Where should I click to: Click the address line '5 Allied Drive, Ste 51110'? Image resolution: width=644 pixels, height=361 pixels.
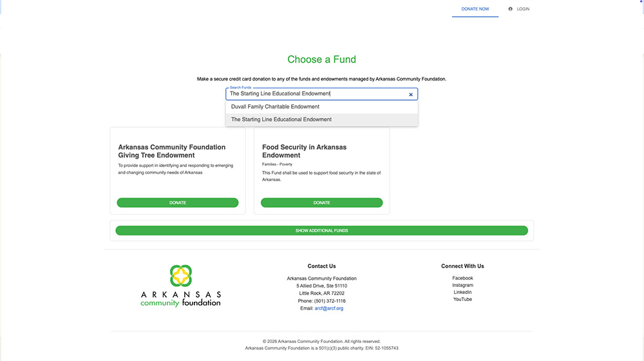click(x=321, y=286)
